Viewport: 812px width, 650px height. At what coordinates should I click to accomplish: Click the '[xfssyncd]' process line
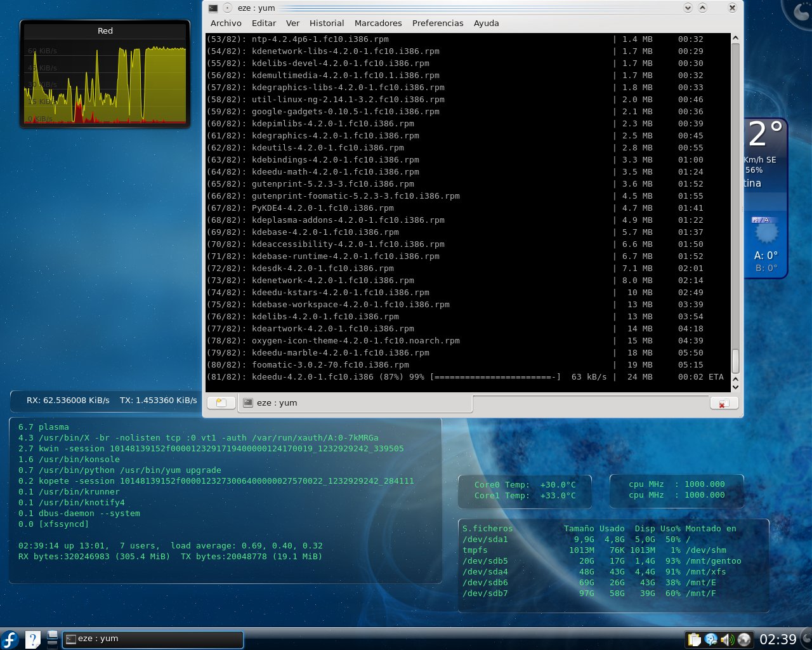(x=54, y=524)
